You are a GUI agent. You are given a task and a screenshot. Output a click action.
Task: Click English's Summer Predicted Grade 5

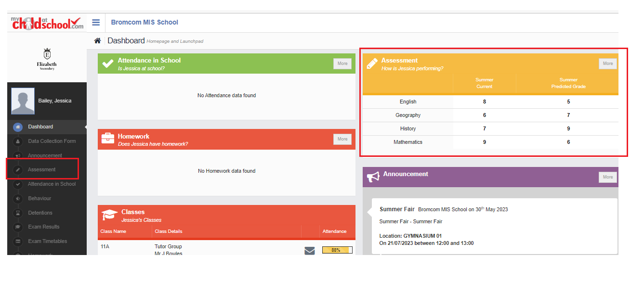tap(568, 102)
